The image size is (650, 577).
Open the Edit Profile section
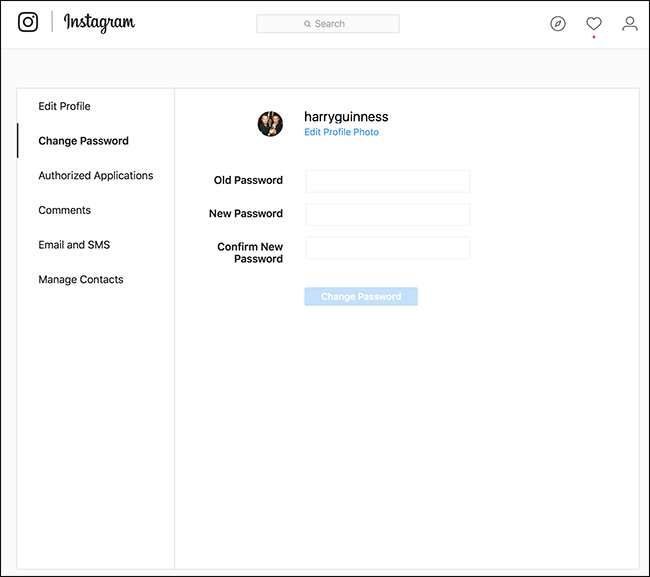pyautogui.click(x=64, y=106)
